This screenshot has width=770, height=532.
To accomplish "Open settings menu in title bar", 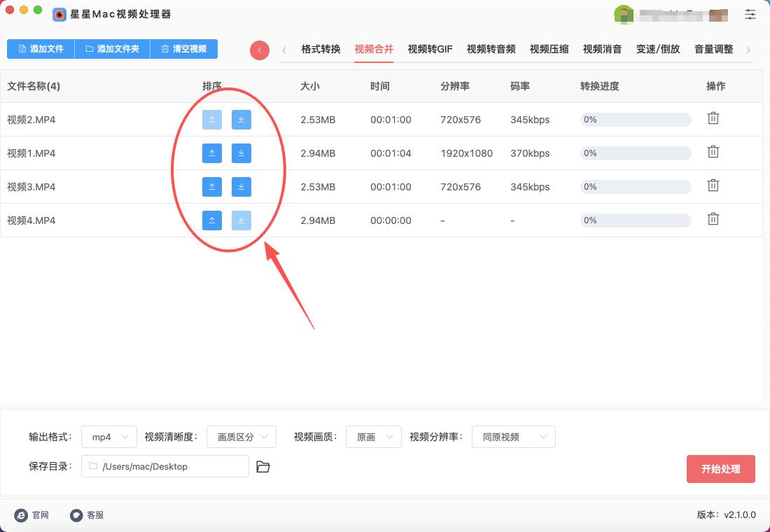I will point(750,14).
